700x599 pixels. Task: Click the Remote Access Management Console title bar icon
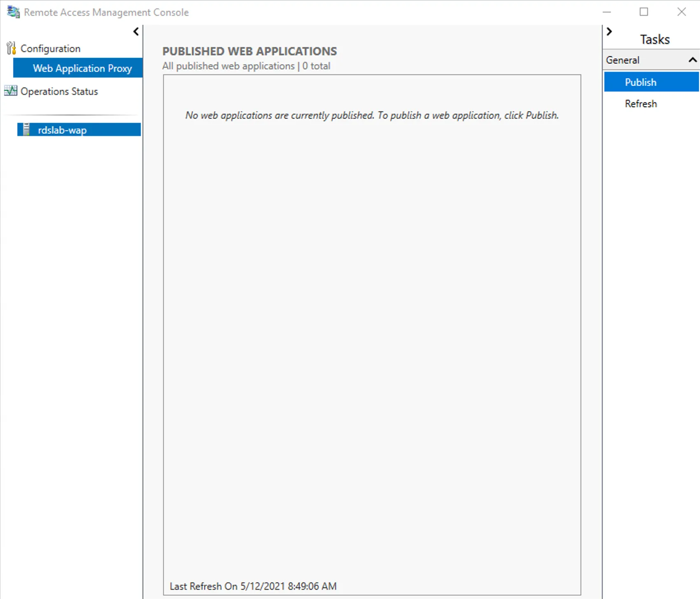[13, 12]
